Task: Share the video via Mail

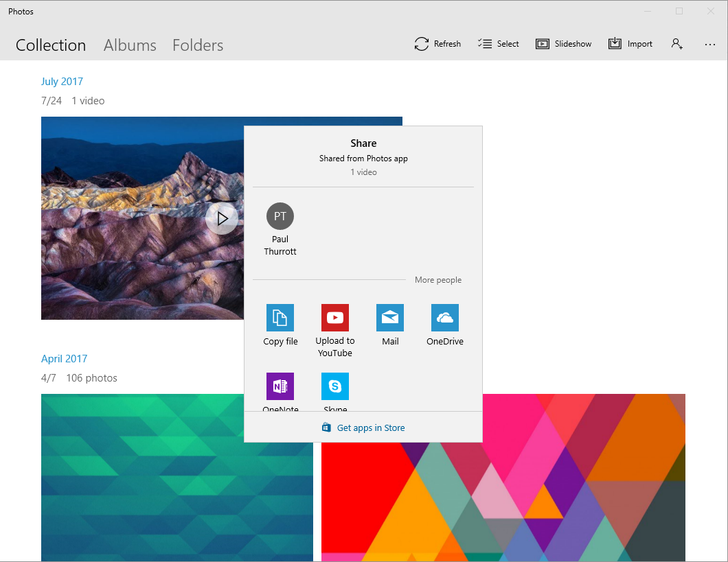Action: tap(390, 318)
